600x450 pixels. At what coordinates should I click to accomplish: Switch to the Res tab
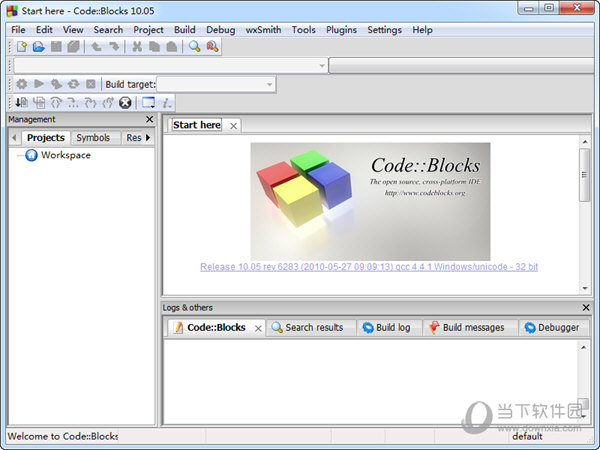point(134,138)
